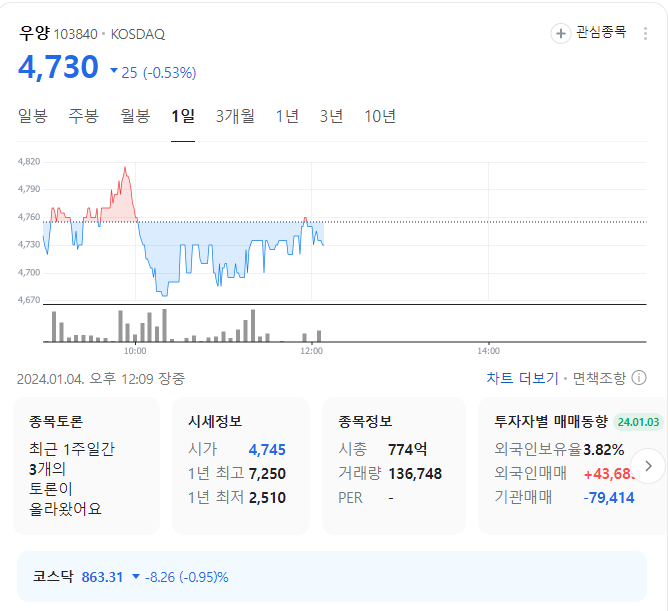Open the 면책조항 disclaimer text
This screenshot has height=611, width=668.
coord(599,378)
